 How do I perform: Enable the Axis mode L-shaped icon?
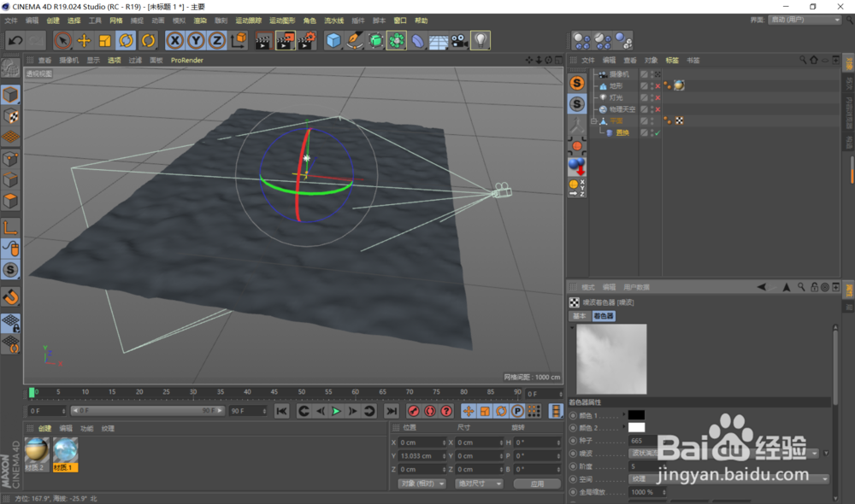tap(11, 227)
